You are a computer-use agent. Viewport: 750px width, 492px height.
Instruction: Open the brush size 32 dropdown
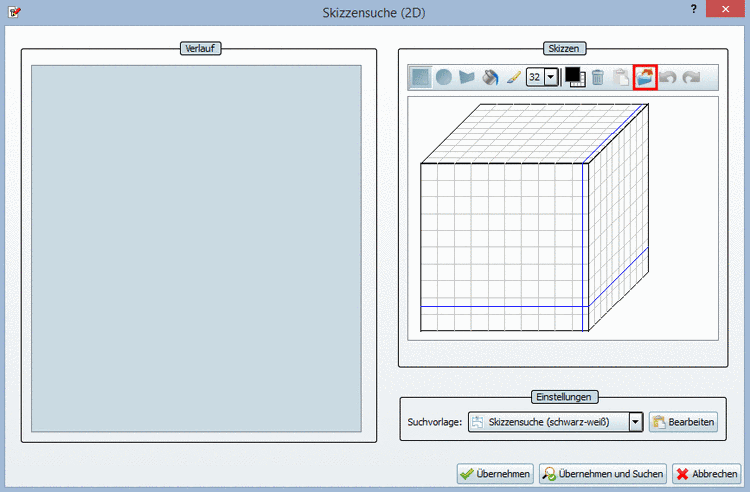click(551, 77)
